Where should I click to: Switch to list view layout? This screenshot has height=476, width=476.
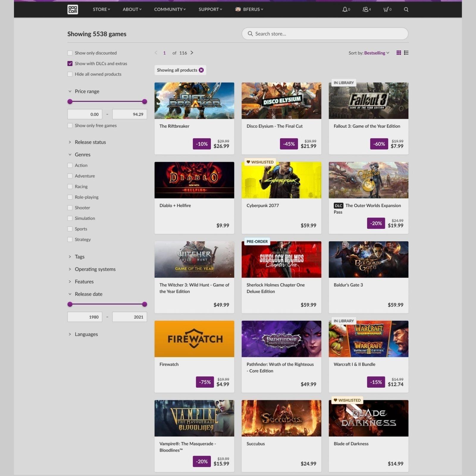pos(406,53)
